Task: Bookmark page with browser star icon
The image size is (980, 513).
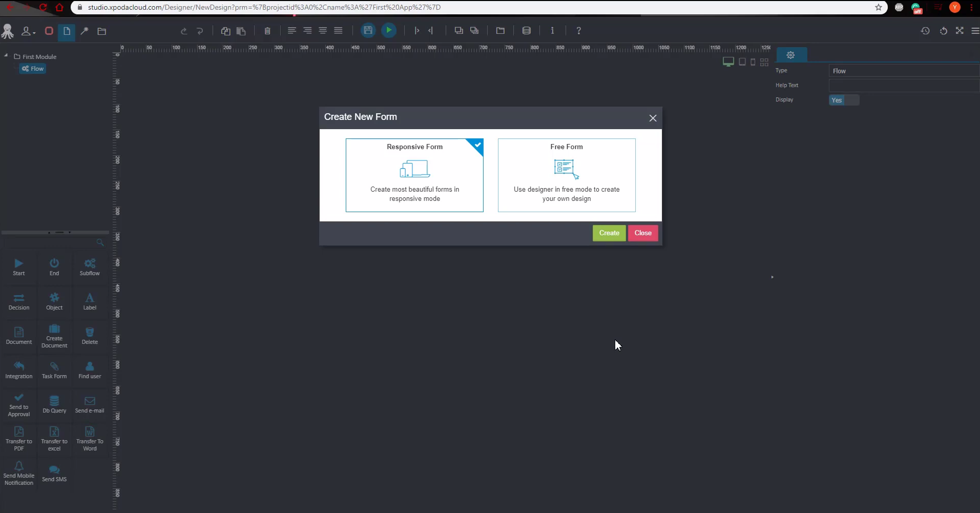Action: click(x=879, y=7)
